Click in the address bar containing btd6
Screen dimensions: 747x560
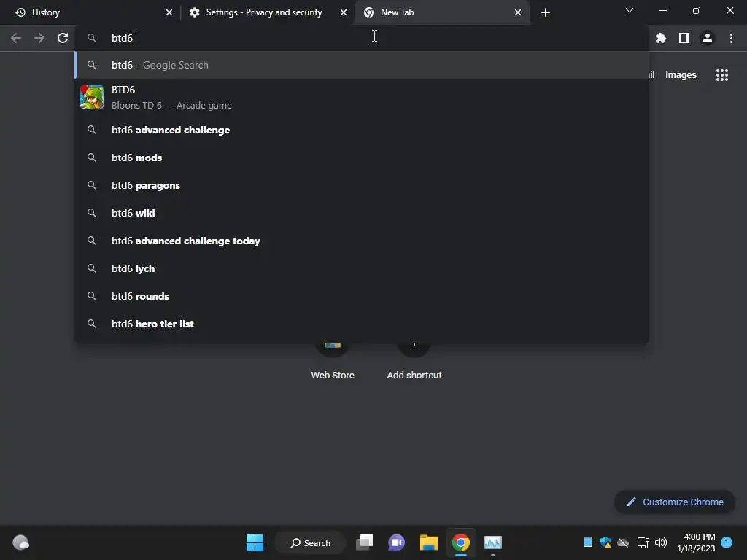point(362,38)
